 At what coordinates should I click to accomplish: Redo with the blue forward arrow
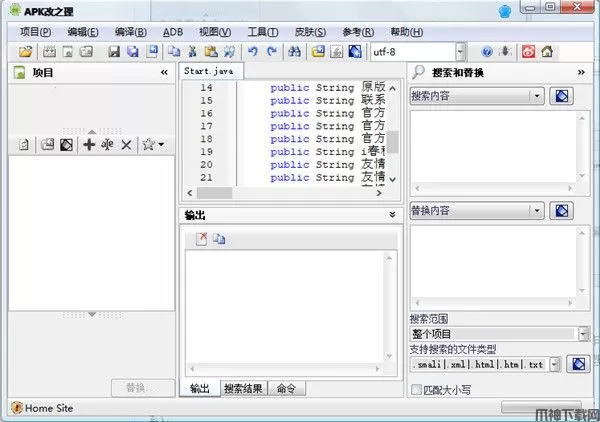tap(272, 51)
